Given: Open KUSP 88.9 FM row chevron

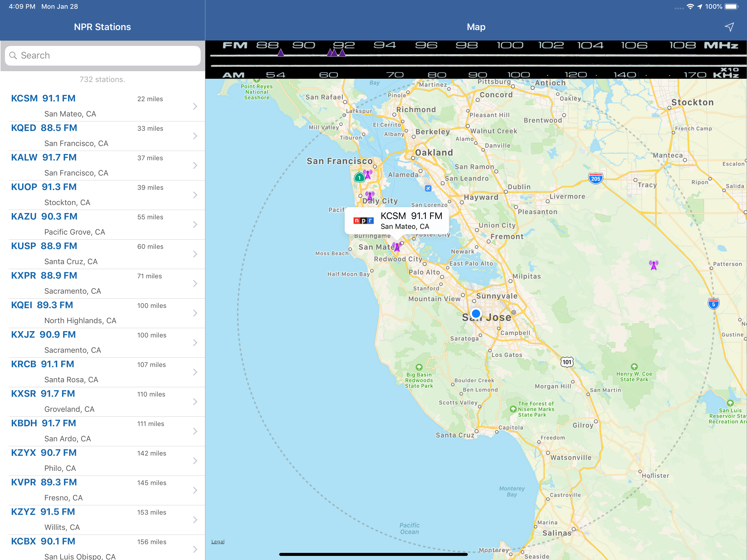Looking at the screenshot, I should 195,254.
